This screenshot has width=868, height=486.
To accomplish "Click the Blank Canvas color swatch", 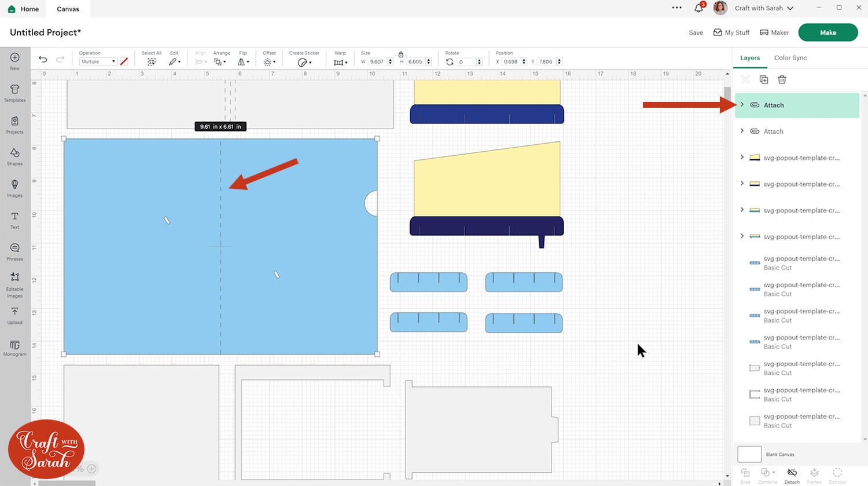I will click(749, 454).
